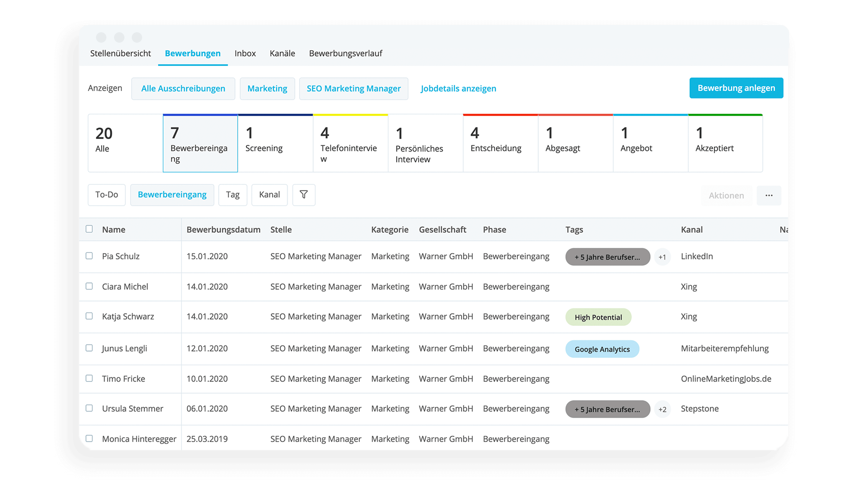Open applicant Monica Hinteregger
This screenshot has height=484, width=868.
139,439
